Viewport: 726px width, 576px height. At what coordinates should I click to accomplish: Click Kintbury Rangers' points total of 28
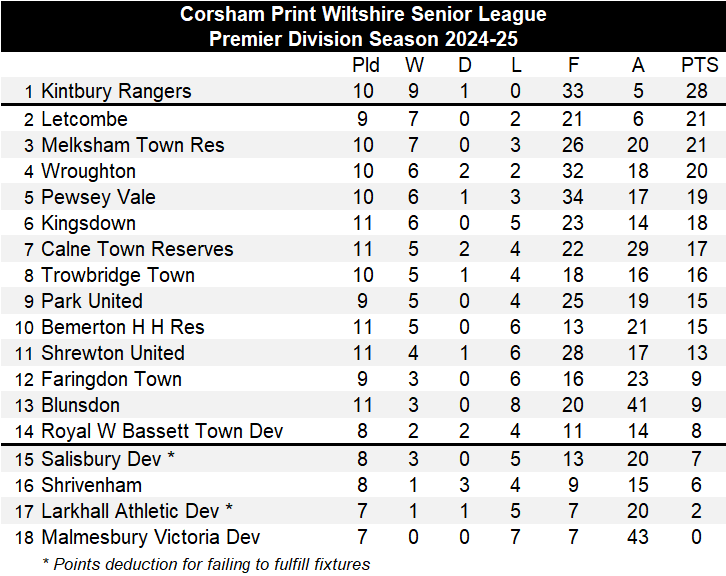699,91
